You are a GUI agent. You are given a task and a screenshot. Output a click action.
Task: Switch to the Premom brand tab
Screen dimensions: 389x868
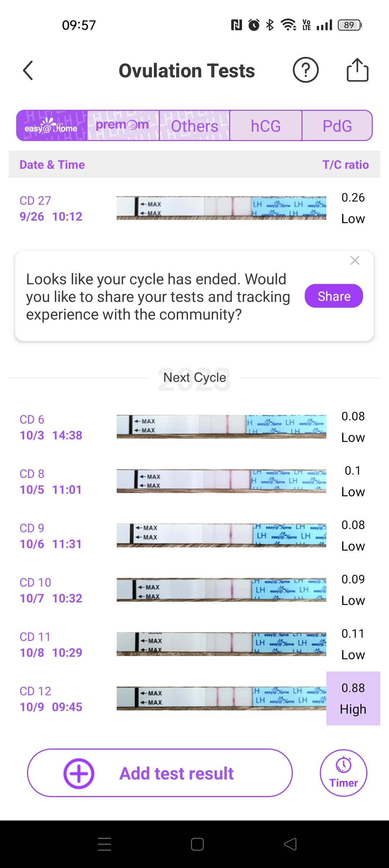coord(123,126)
